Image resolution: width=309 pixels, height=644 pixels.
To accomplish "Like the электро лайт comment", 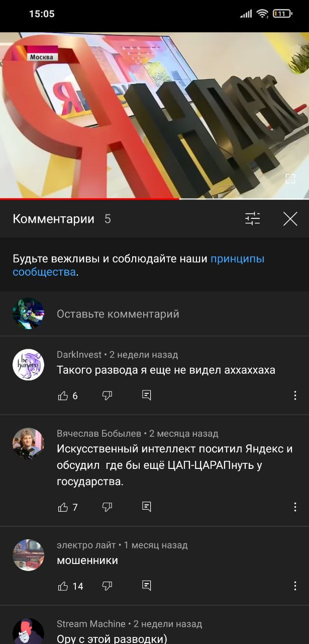I will click(63, 586).
